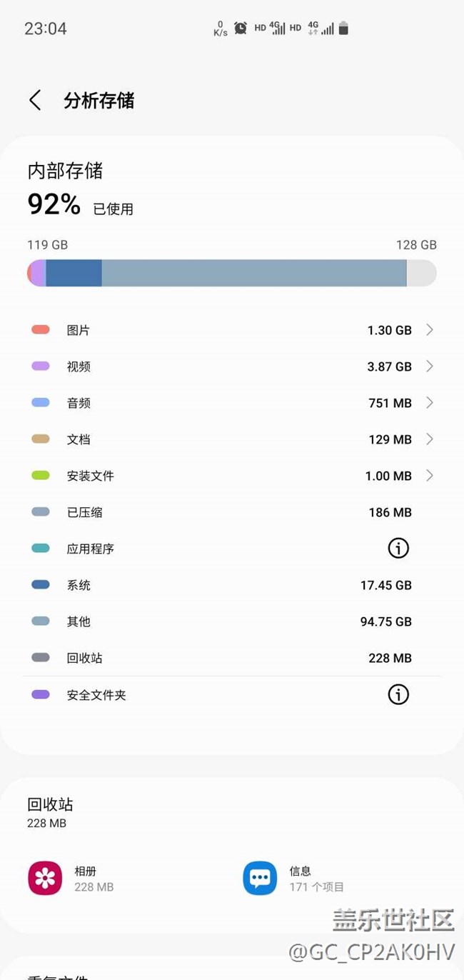Expand the 视频 category chevron
464x980 pixels.
(x=429, y=366)
